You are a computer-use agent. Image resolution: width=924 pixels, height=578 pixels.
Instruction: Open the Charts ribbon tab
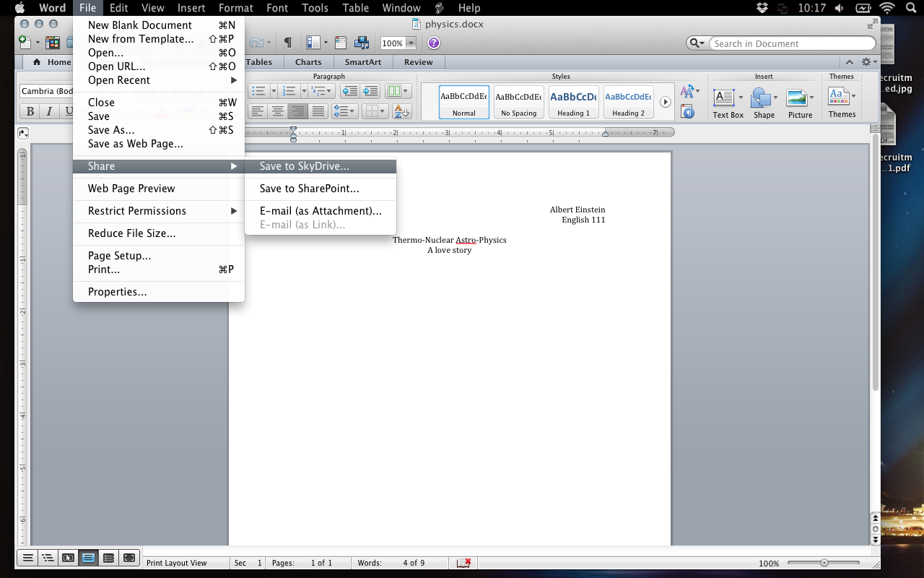tap(308, 62)
